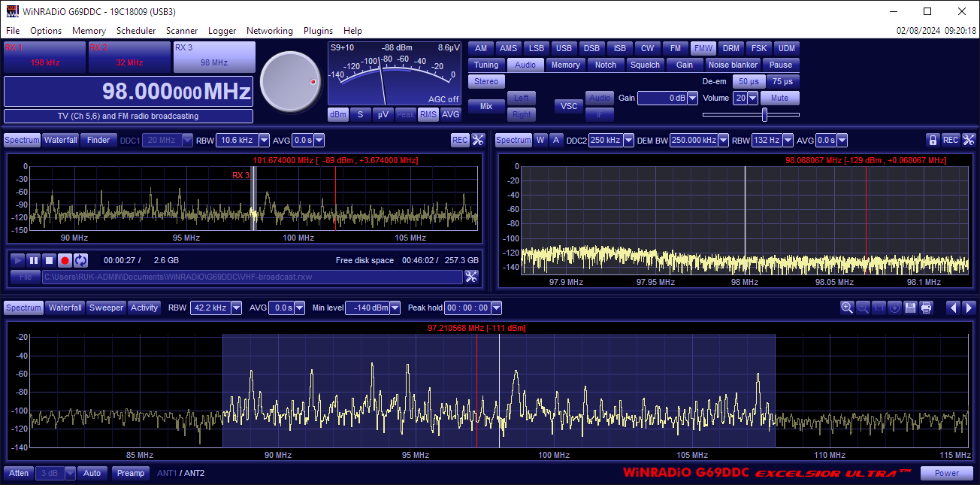Pause the DDC1 recording playback
Viewport: 980px width, 485px height.
[34, 260]
